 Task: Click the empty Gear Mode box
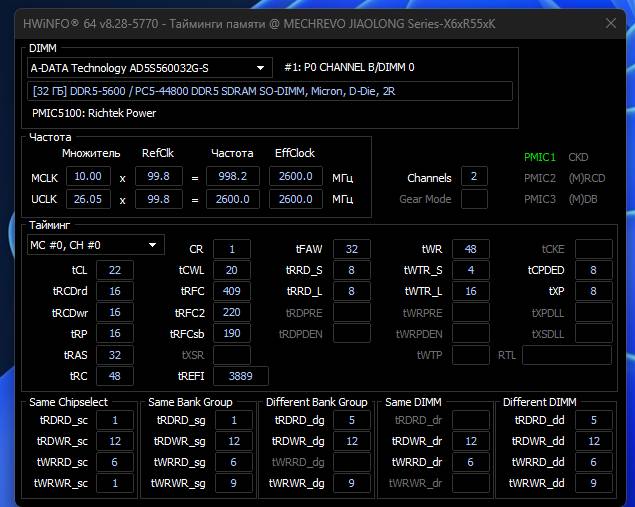coord(473,199)
